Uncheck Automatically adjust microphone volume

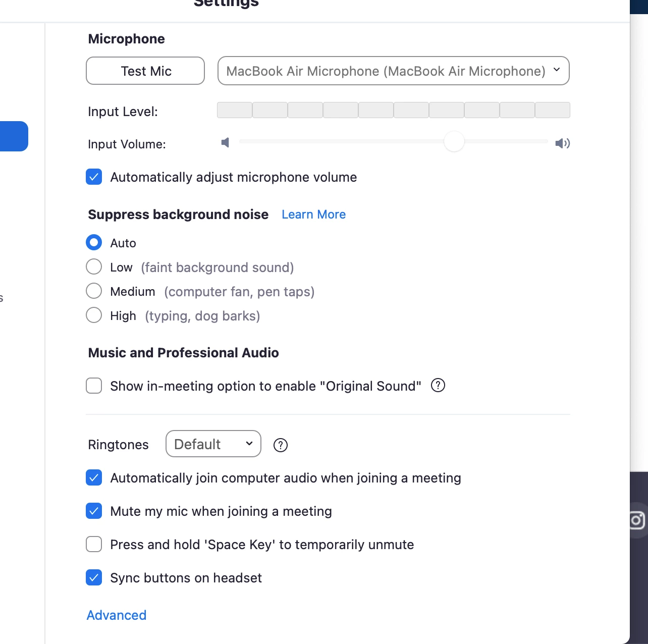(x=94, y=177)
